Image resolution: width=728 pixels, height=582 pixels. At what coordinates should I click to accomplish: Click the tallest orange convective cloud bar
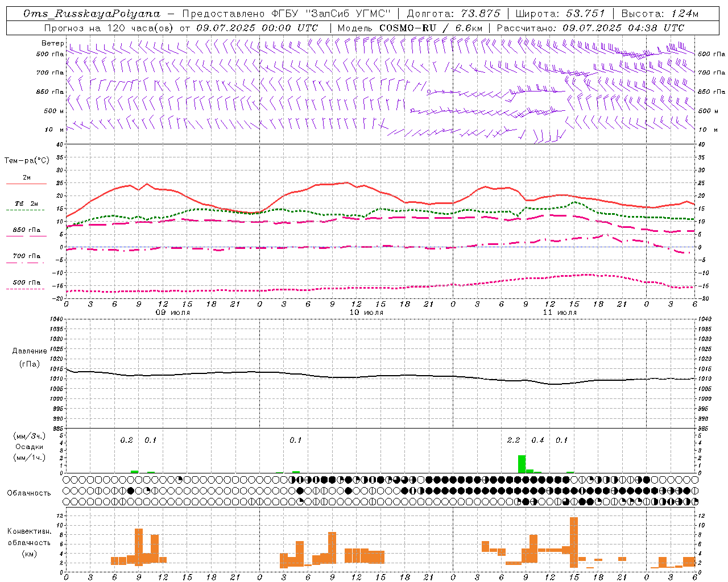pyautogui.click(x=574, y=542)
